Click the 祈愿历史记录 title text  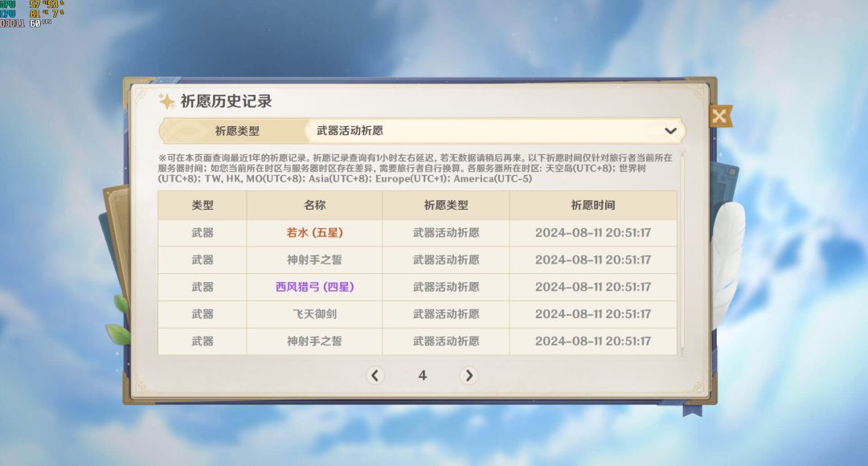click(x=227, y=101)
